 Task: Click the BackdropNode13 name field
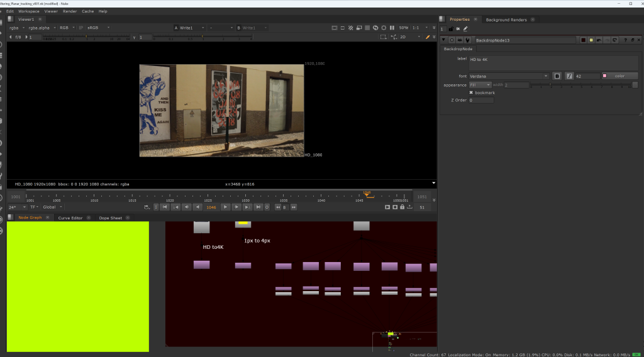[525, 40]
